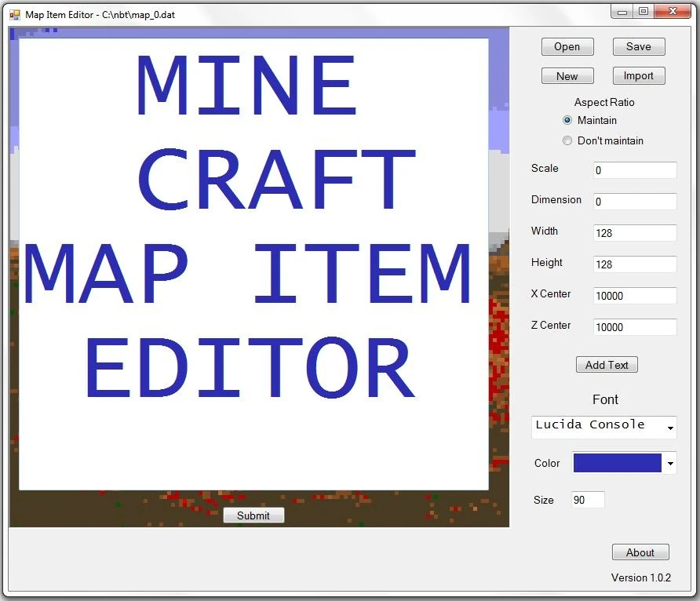Import an image into the map
Screen dimensions: 700x601
coord(638,75)
